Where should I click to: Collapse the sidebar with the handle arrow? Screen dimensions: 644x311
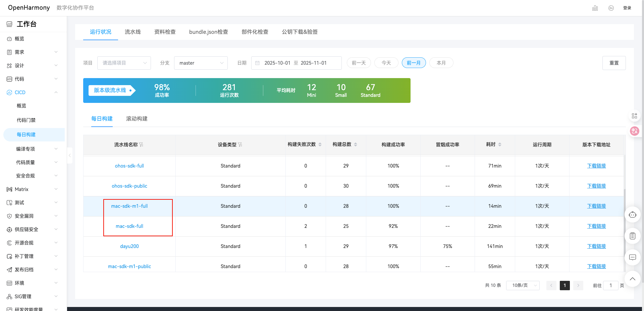coord(70,155)
